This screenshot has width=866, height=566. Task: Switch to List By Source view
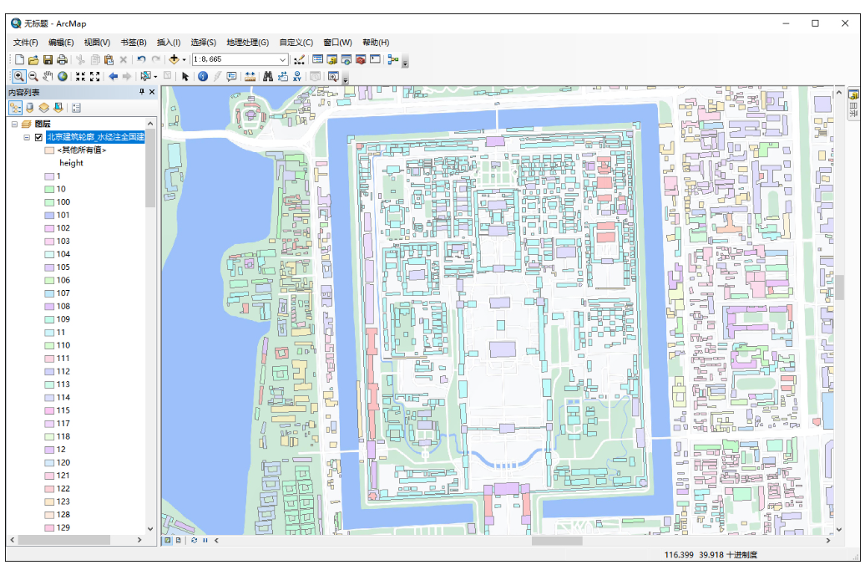pos(30,107)
